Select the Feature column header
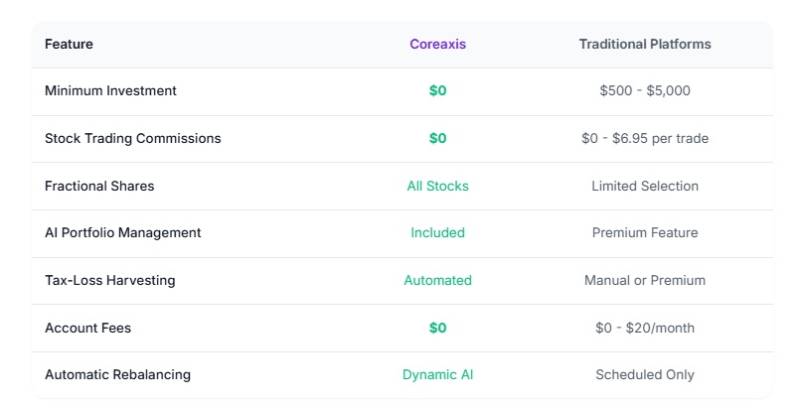Screen dimensions: 800x408 point(69,44)
